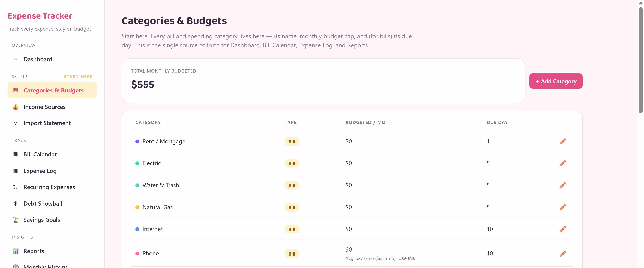Click the 'Water & Trash' category name
Image resolution: width=644 pixels, height=268 pixels.
pos(161,185)
